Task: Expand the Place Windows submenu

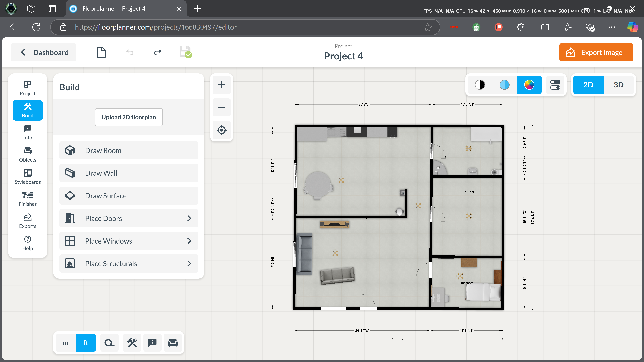Action: tap(129, 241)
